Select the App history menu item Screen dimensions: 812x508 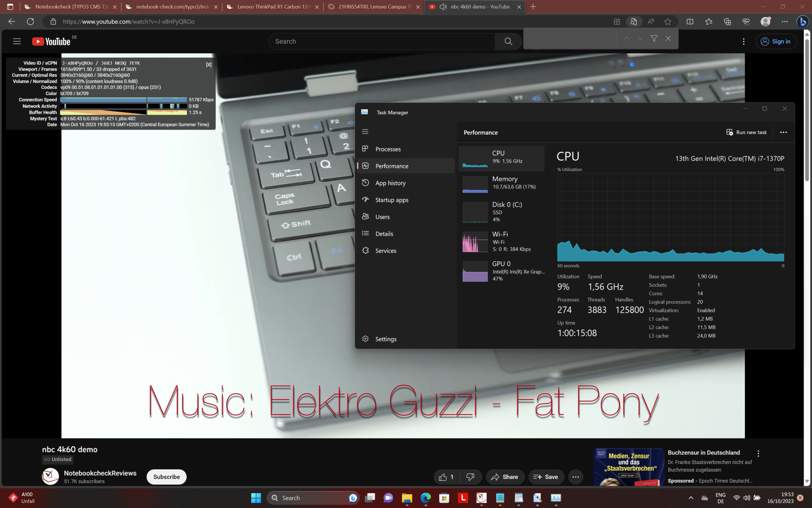point(390,183)
